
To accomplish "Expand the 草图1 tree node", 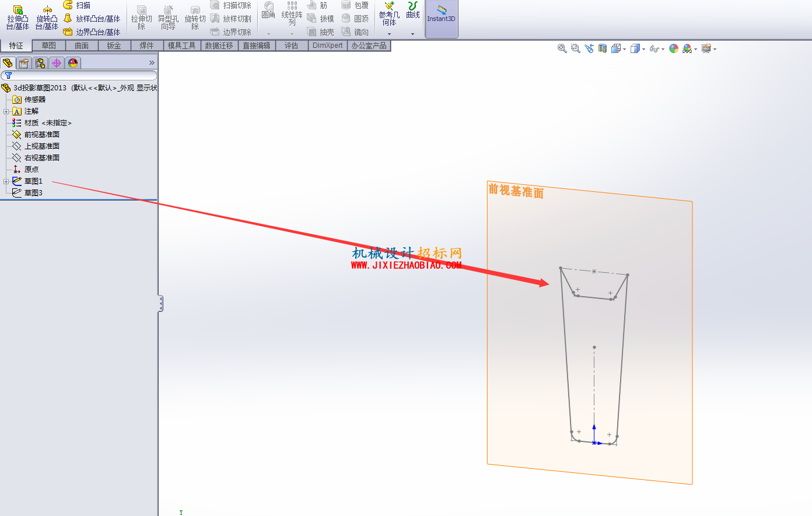I will (6, 181).
